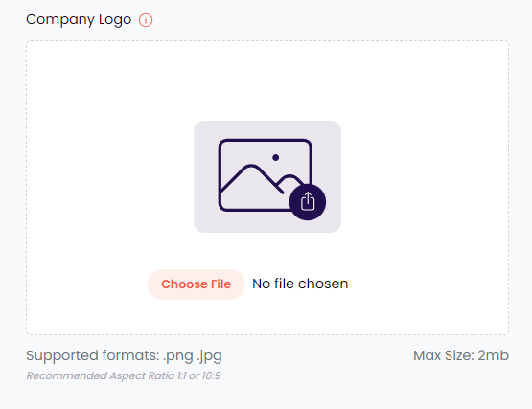
Task: Click the Max Size: 2mb label
Action: 461,355
